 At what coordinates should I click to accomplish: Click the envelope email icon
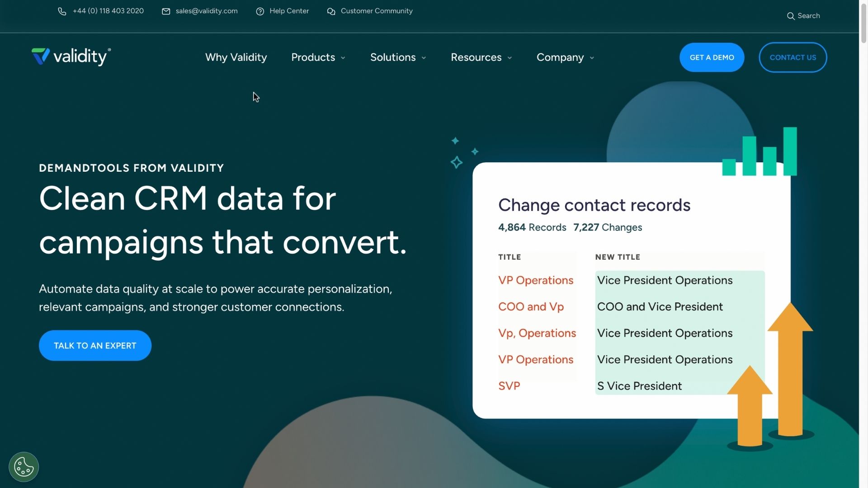tap(166, 11)
